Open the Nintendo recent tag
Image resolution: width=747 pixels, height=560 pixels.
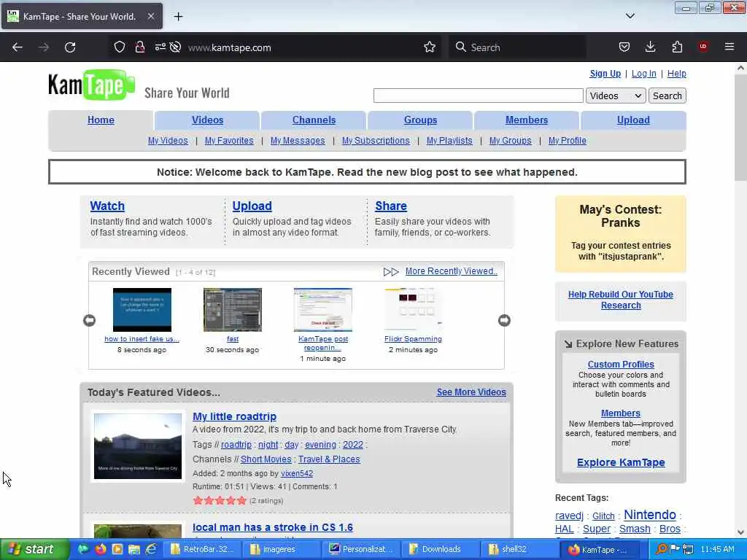[650, 515]
